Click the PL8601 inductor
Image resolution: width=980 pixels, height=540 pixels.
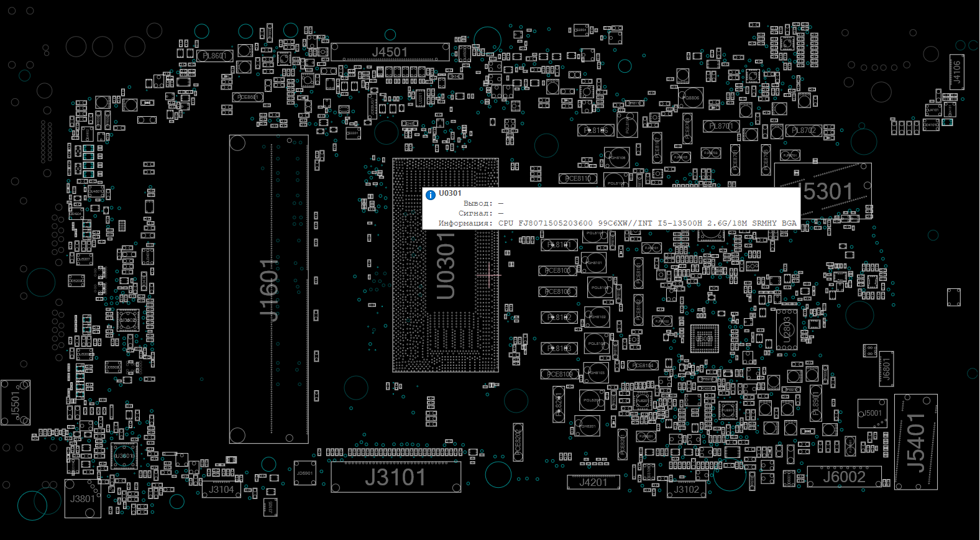[214, 56]
